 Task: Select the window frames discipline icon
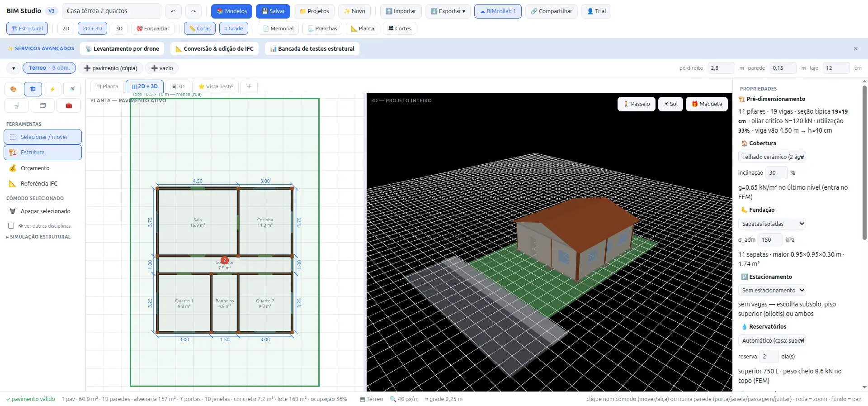[43, 105]
